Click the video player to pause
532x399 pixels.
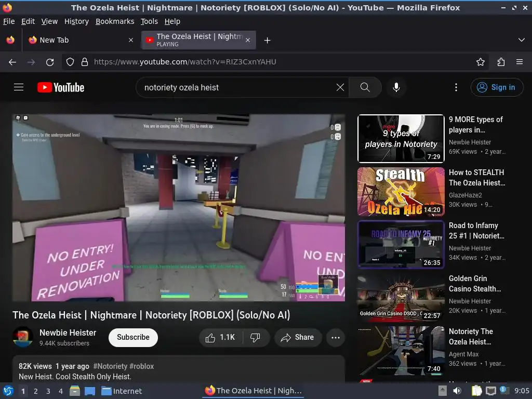coord(179,208)
